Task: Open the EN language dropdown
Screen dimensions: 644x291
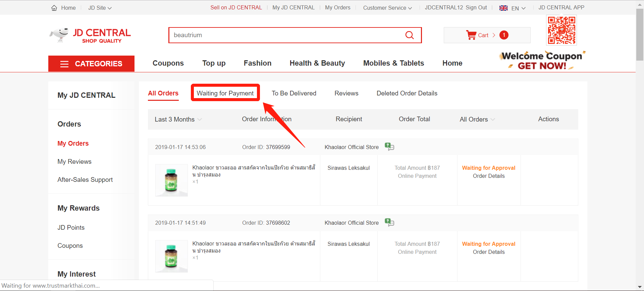Action: click(518, 8)
